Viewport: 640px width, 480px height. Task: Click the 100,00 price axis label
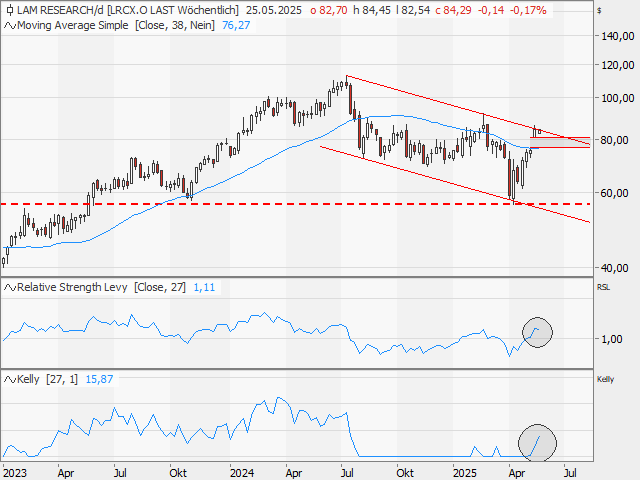pyautogui.click(x=618, y=98)
